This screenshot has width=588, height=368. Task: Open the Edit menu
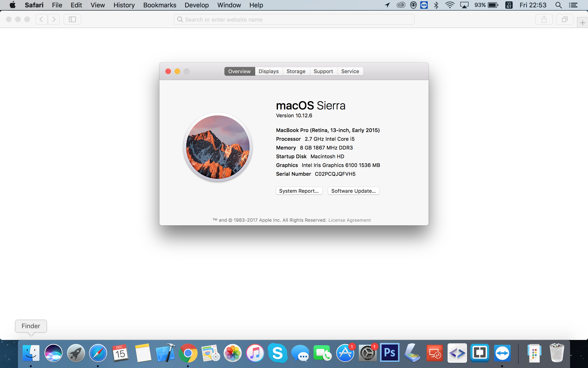(x=76, y=5)
